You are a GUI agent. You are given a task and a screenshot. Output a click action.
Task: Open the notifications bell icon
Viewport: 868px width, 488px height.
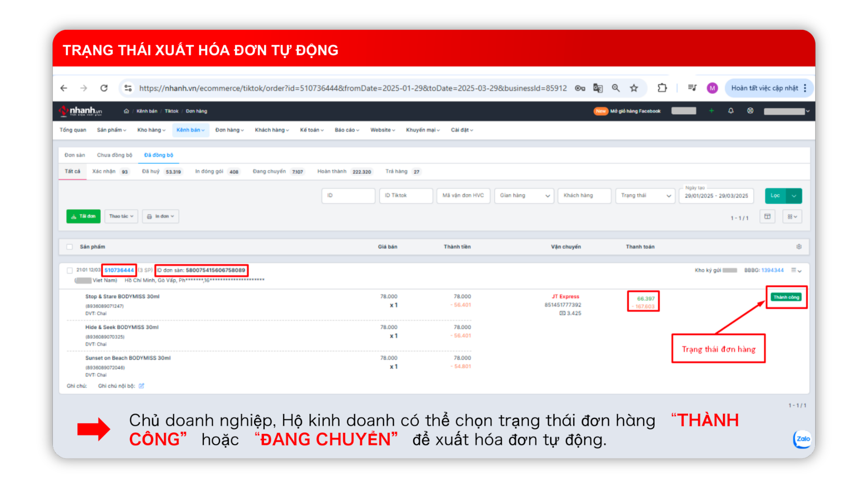[x=731, y=111]
